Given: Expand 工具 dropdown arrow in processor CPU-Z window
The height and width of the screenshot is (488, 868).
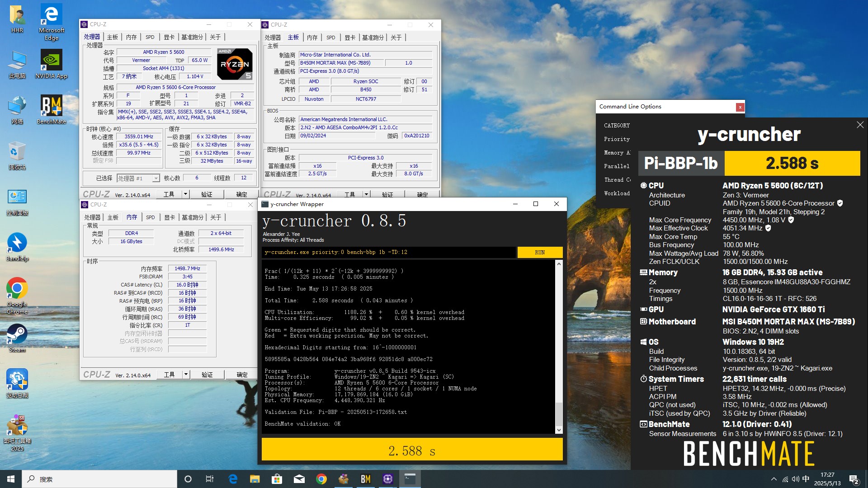Looking at the screenshot, I should [x=185, y=194].
